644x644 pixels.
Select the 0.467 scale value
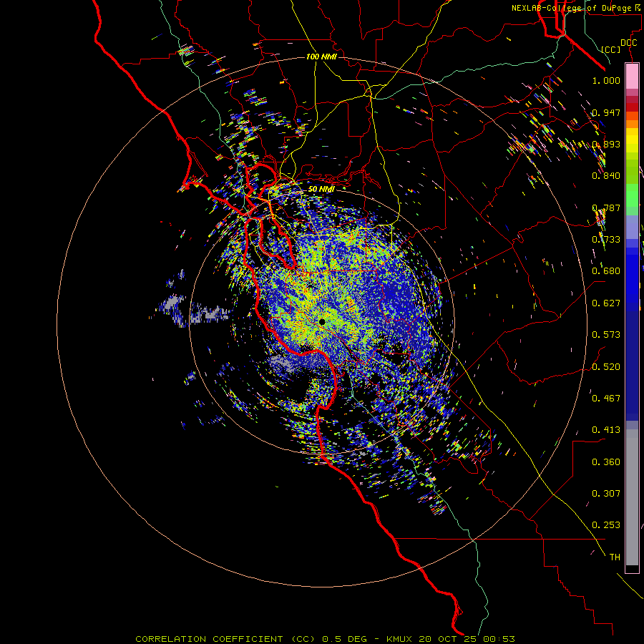[606, 399]
